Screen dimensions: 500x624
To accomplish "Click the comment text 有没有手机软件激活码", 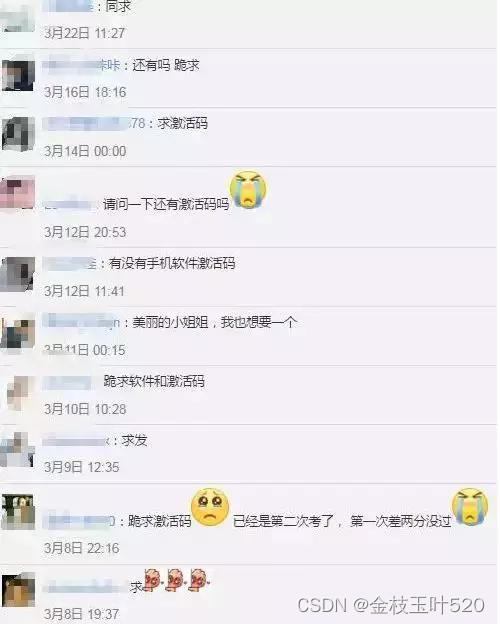I will [x=172, y=263].
